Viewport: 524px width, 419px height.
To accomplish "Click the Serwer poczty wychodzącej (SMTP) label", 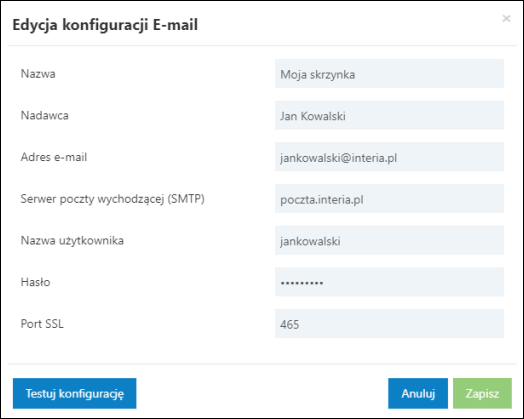I will 113,199.
